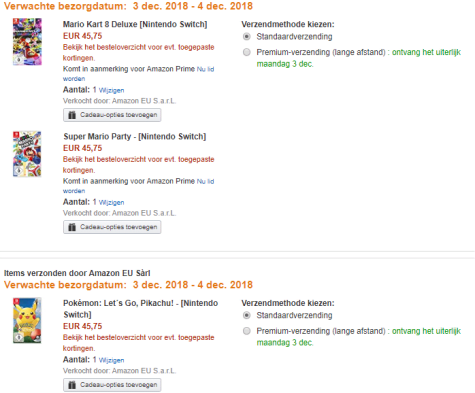475x393 pixels.
Task: Click the Super Mario Party cover thumbnail
Action: pyautogui.click(x=27, y=154)
